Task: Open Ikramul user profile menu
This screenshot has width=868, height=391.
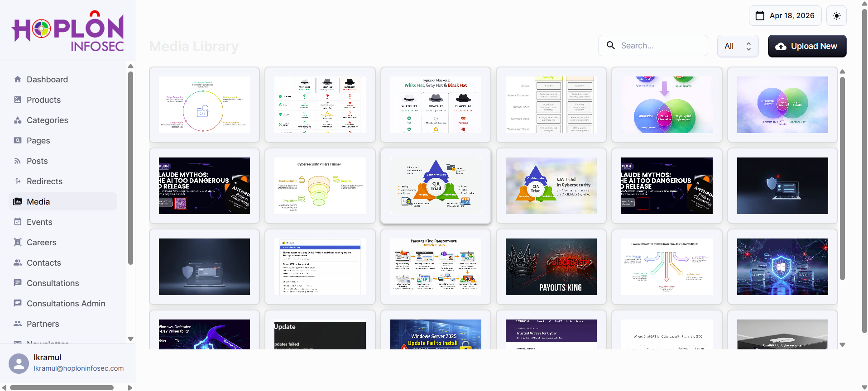Action: [66, 363]
